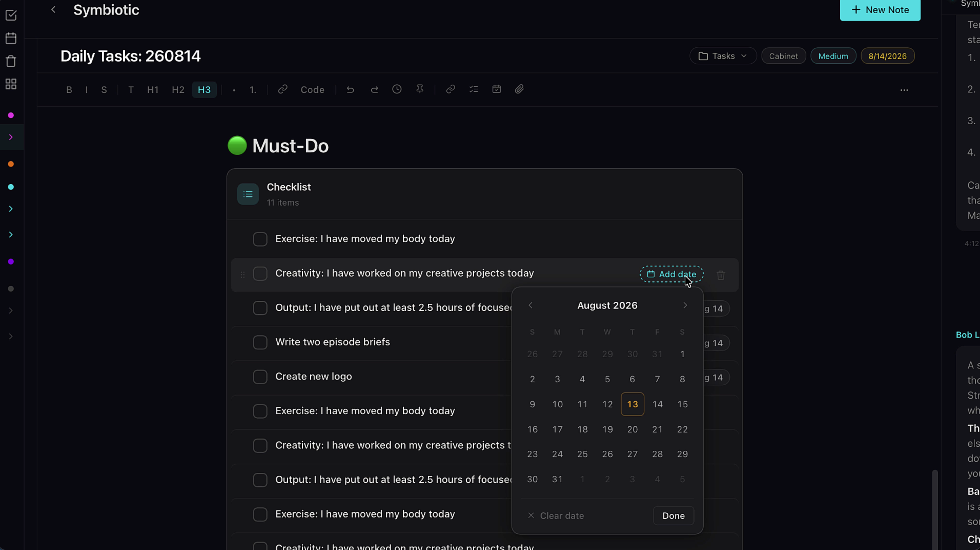Check the first 'Exercise: I have moved my body' box
The width and height of the screenshot is (980, 550).
pos(260,239)
